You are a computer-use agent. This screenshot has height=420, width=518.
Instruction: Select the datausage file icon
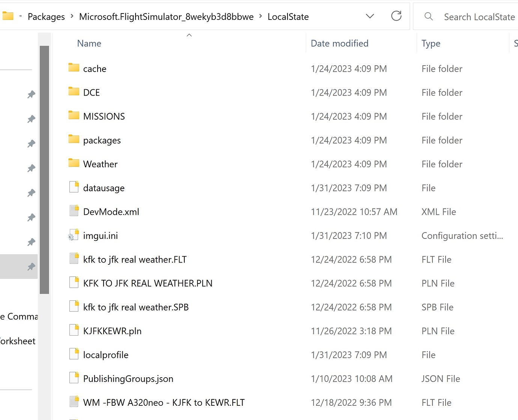click(74, 187)
